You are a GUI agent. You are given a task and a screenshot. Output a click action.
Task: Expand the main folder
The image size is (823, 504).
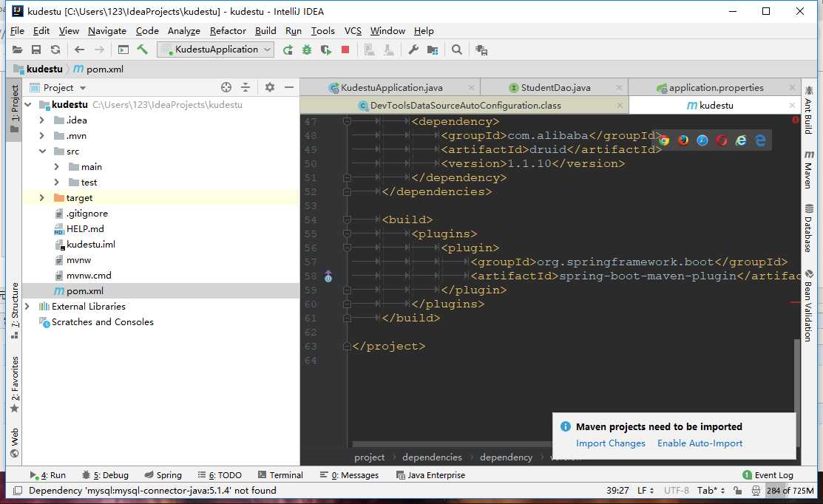pos(57,167)
